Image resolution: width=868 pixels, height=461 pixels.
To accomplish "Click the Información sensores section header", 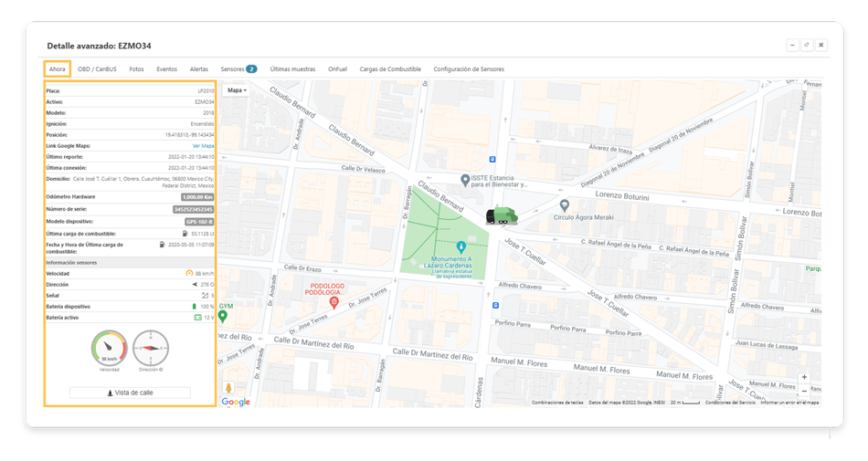I will pos(130,263).
